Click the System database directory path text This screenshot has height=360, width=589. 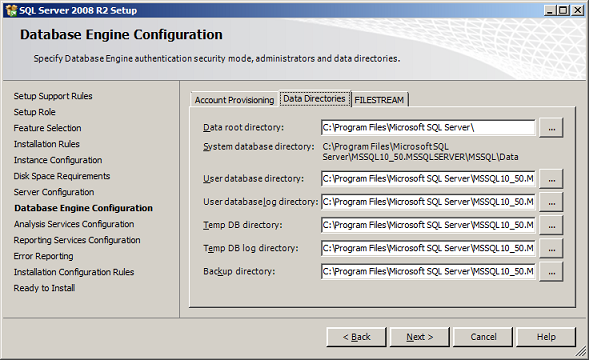pyautogui.click(x=420, y=152)
